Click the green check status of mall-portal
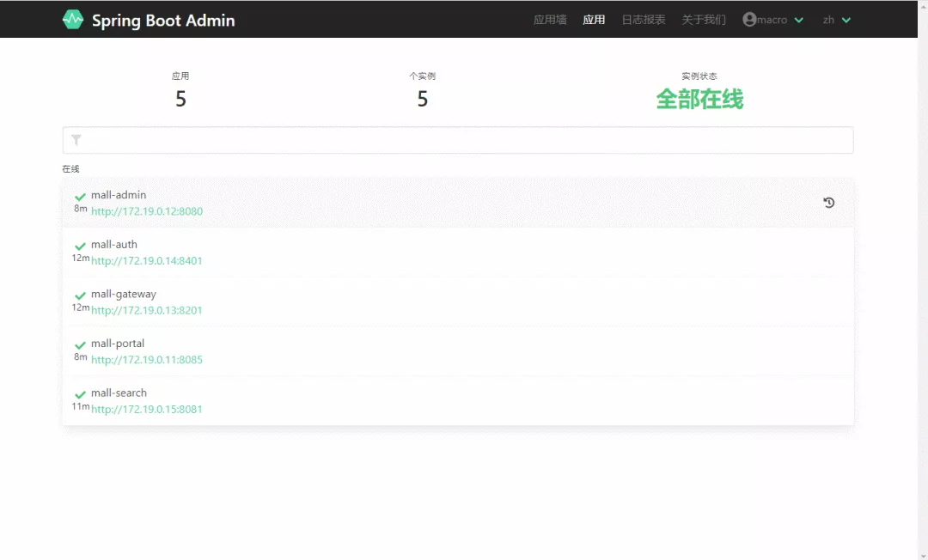Viewport: 928px width, 560px height. tap(81, 345)
